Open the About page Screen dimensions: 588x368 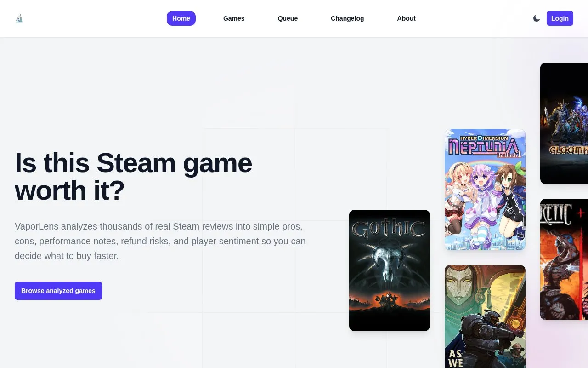click(406, 18)
